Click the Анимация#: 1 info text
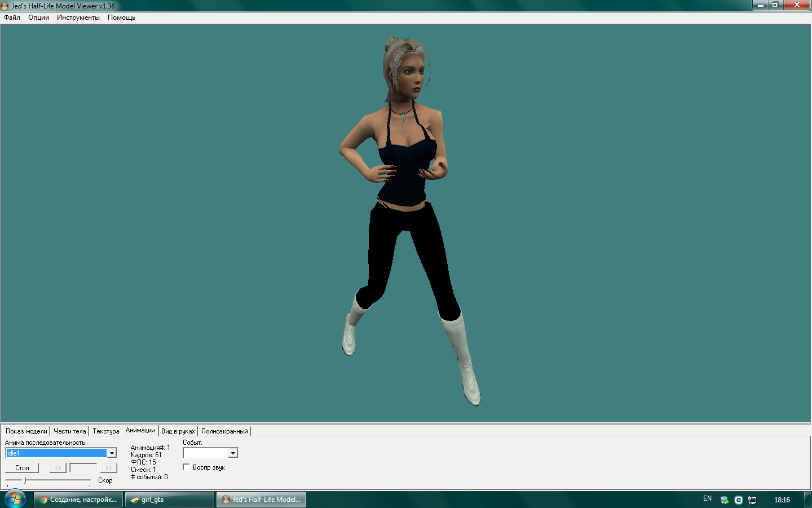 [x=150, y=448]
